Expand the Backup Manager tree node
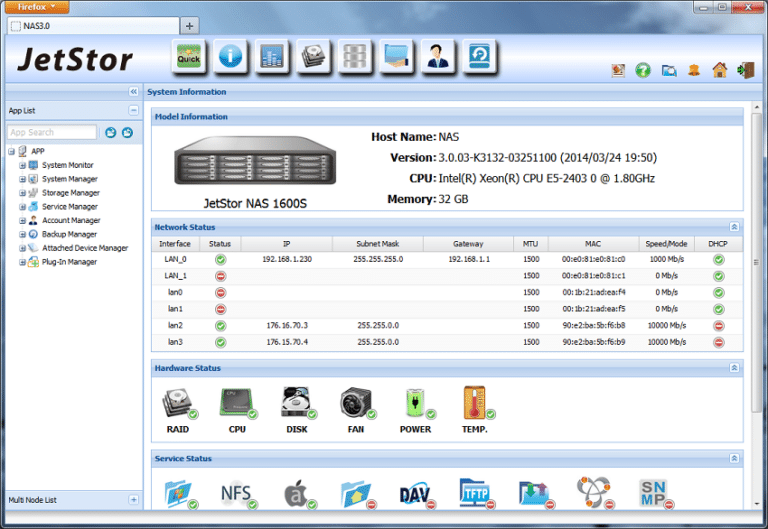Screen dimensions: 768x529 [23, 234]
